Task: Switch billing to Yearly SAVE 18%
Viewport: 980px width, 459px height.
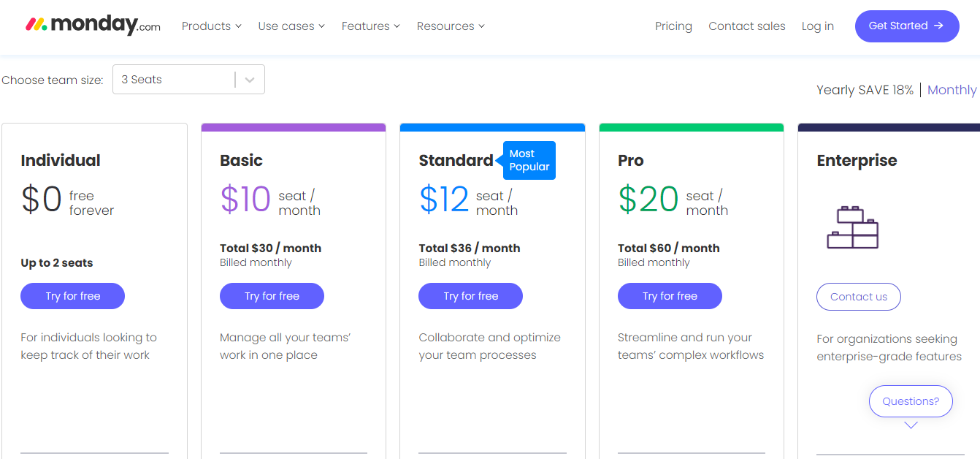Action: tap(865, 90)
